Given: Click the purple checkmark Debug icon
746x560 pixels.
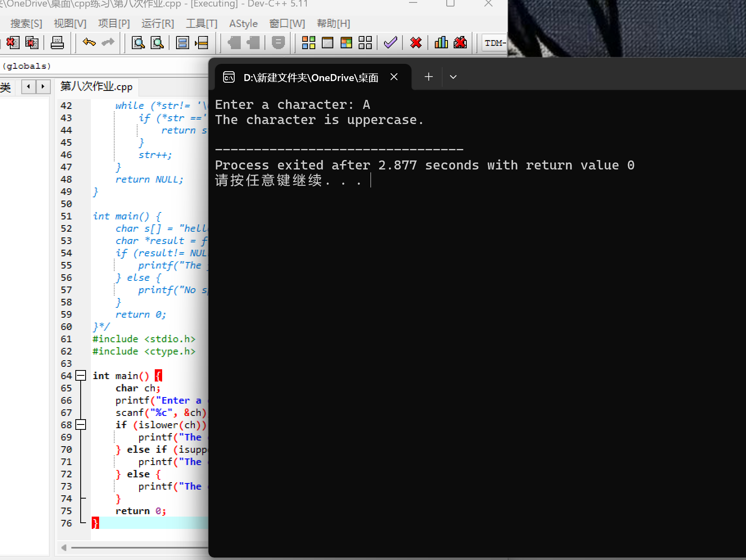Looking at the screenshot, I should (x=391, y=43).
